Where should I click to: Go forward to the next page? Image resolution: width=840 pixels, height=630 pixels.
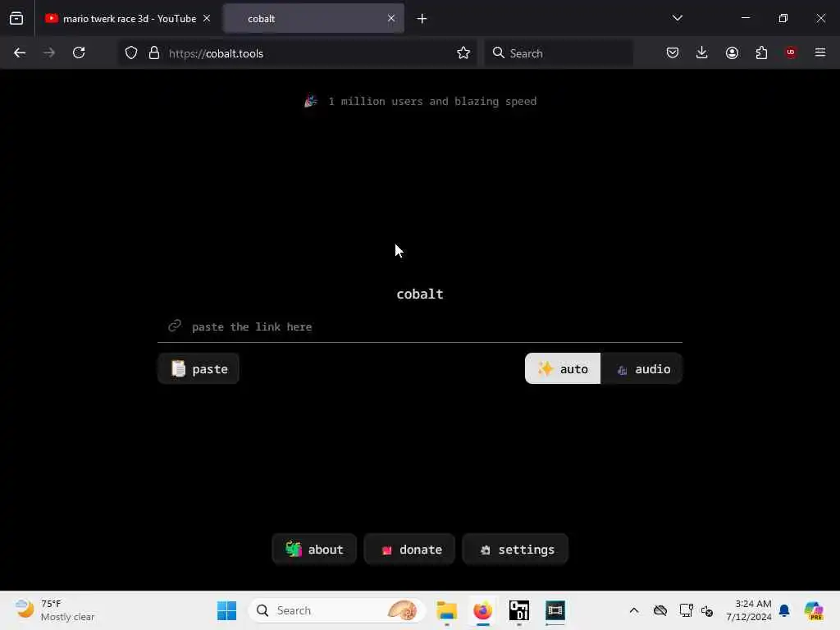coord(48,52)
